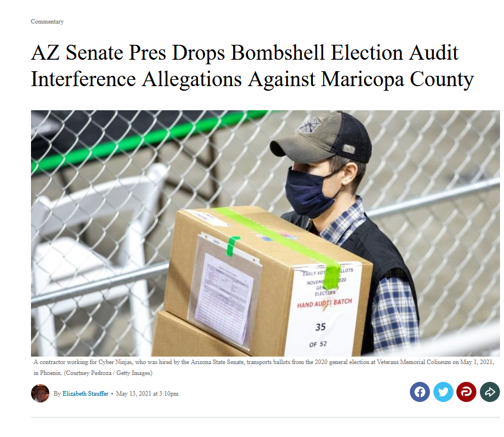Click the word 'By' before the author name
The height and width of the screenshot is (437, 504).
pos(57,393)
